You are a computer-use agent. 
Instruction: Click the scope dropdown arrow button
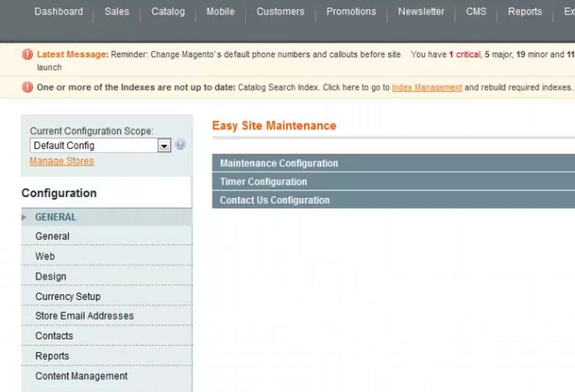click(x=164, y=145)
